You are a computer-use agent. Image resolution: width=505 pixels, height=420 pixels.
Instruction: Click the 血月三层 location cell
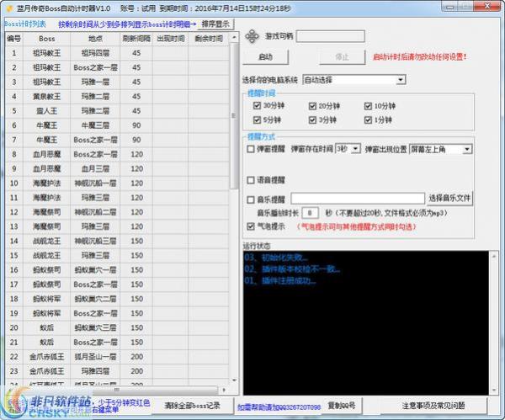click(95, 169)
